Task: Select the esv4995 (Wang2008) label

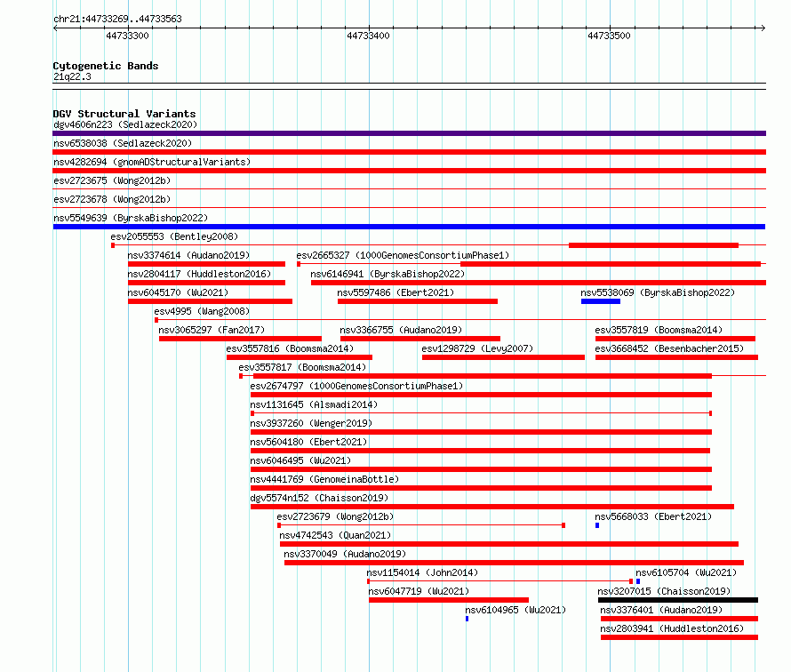Action: point(202,311)
